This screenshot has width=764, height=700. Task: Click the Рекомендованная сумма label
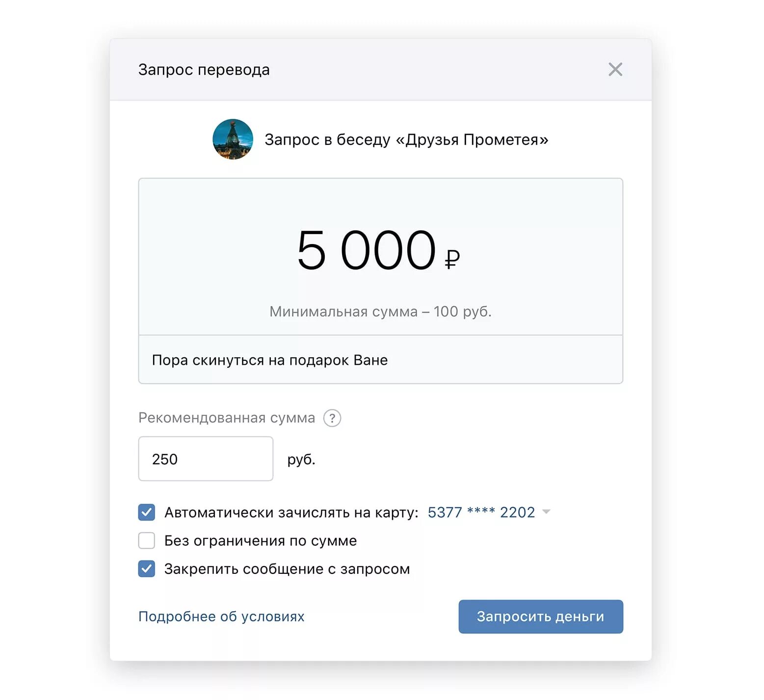(227, 418)
